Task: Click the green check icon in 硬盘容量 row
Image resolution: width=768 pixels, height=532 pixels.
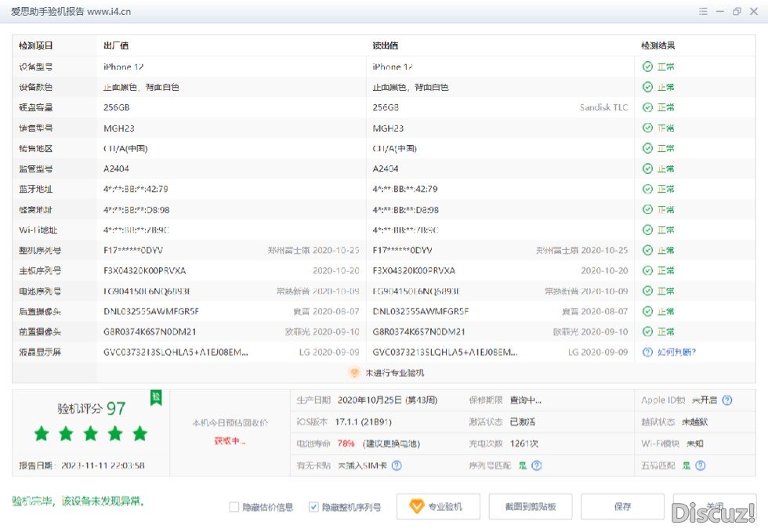Action: (x=647, y=107)
